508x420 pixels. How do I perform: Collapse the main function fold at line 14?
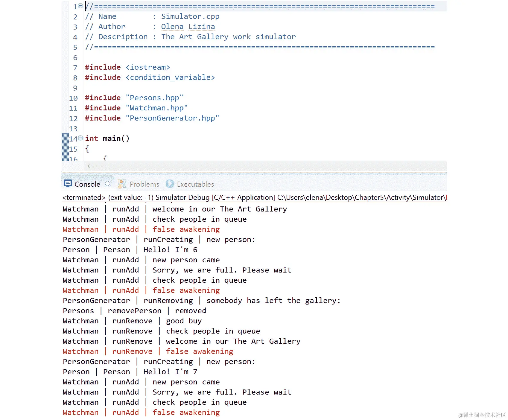click(80, 138)
